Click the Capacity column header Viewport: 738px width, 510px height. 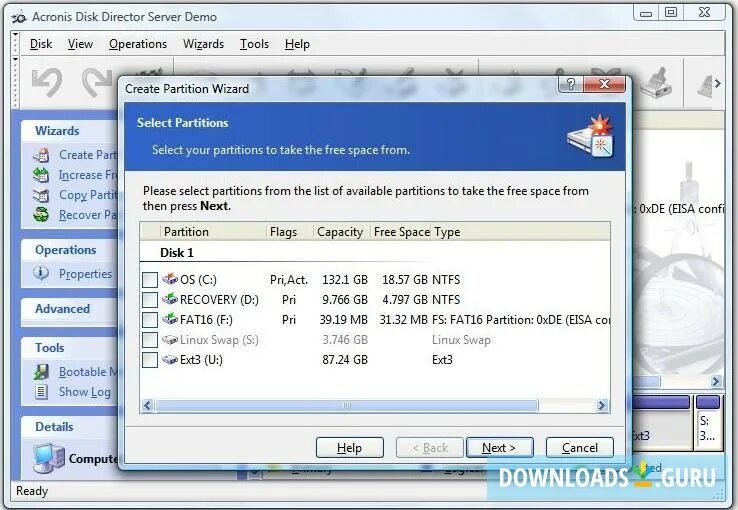click(x=341, y=231)
